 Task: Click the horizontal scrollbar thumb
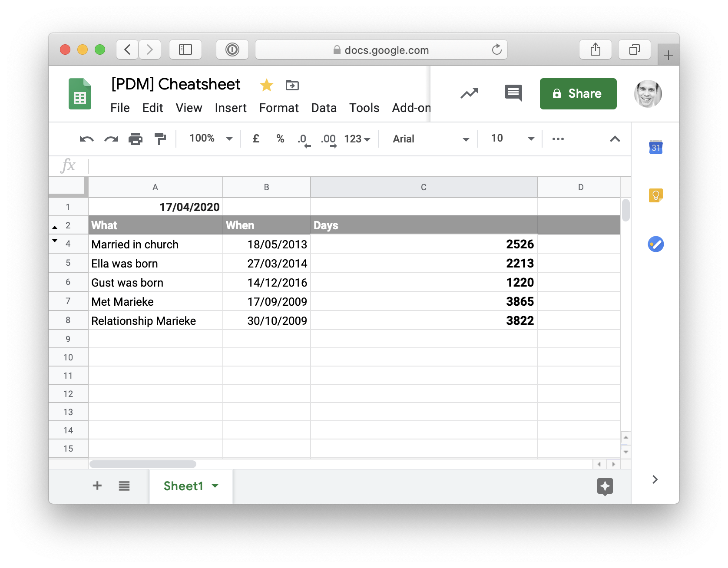click(142, 464)
